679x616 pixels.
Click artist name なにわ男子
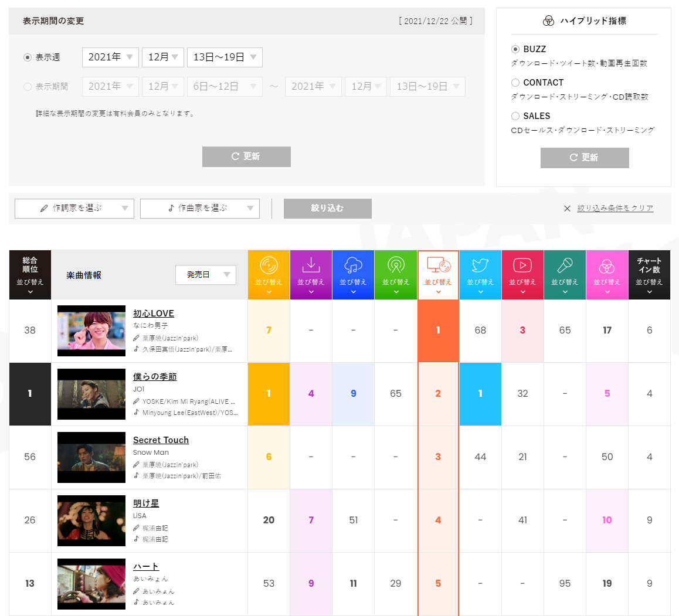click(x=150, y=325)
